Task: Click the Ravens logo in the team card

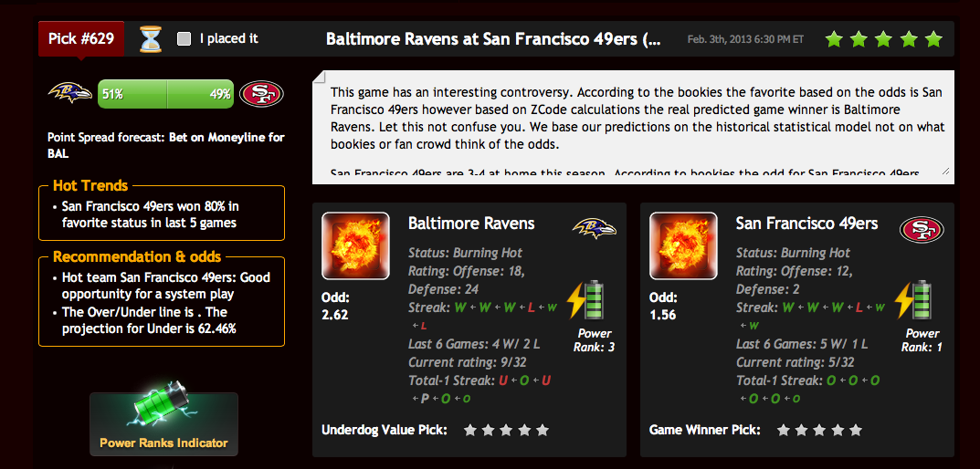Action: [x=595, y=228]
